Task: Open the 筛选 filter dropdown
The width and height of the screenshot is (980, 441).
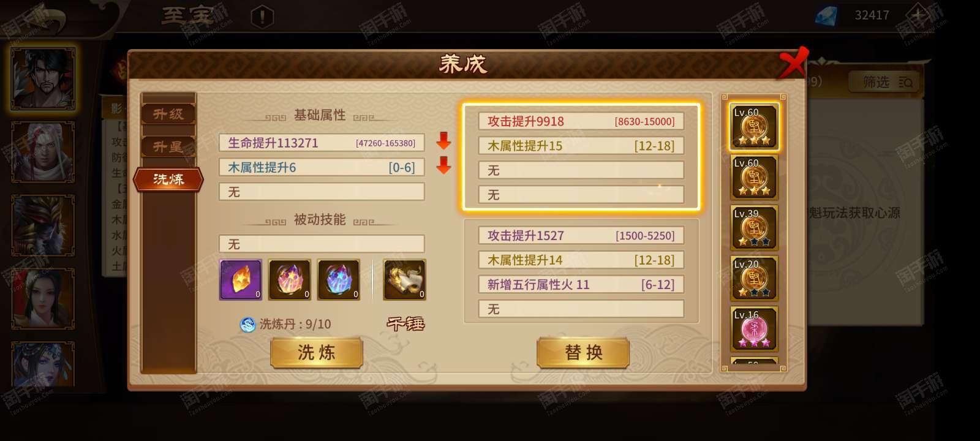Action: coord(884,82)
